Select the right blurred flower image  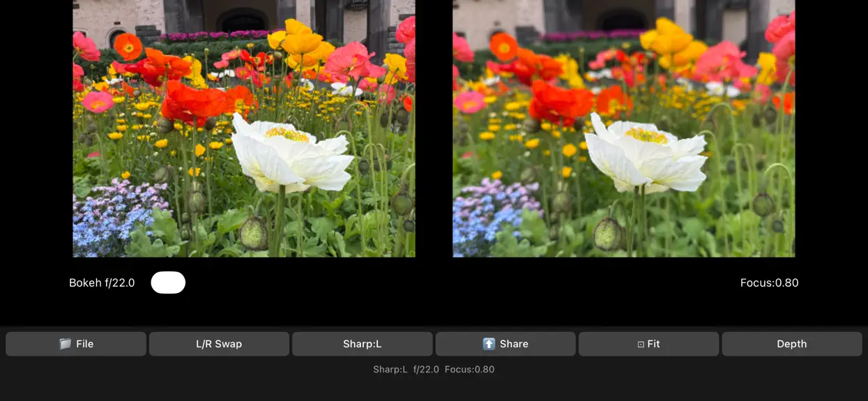tap(624, 128)
